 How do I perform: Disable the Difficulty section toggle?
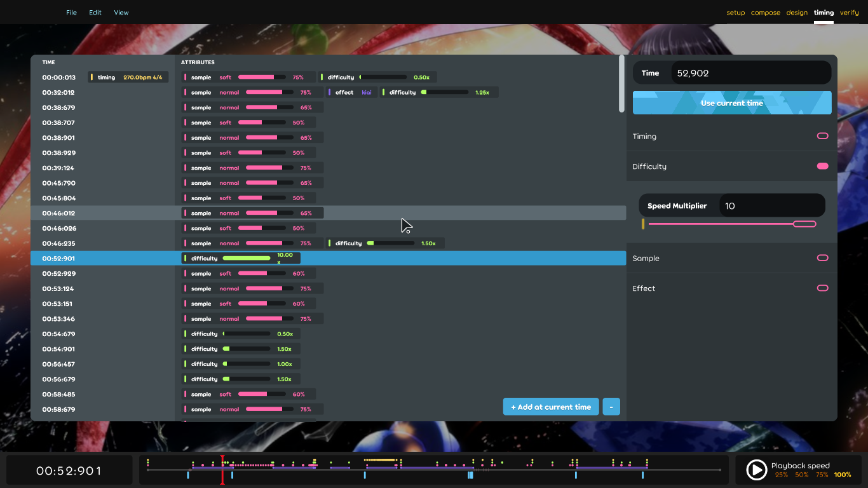point(822,166)
